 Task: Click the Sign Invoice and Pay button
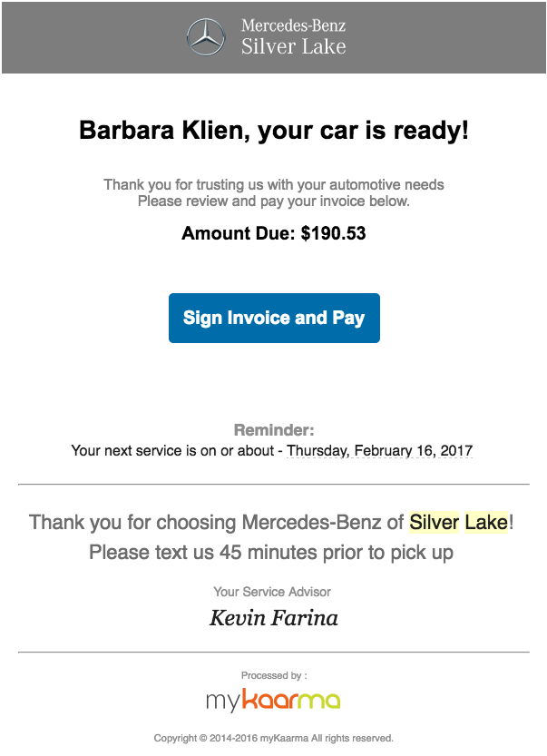tap(274, 318)
